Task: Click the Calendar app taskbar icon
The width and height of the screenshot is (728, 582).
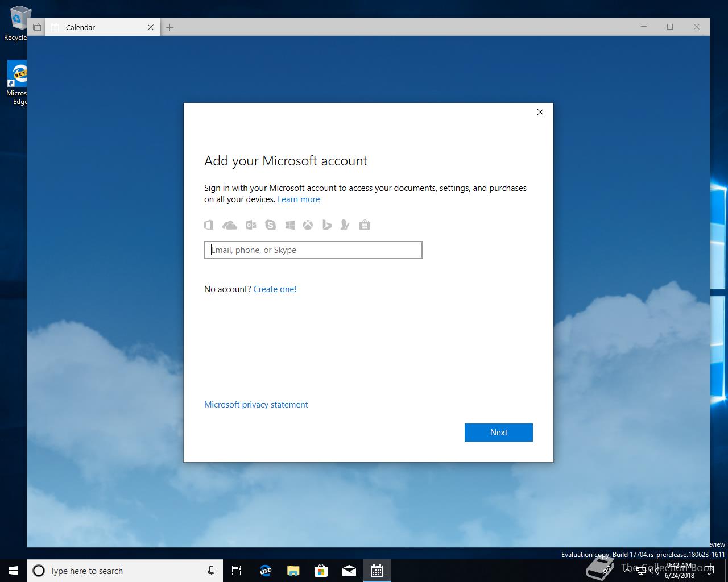Action: 377,571
